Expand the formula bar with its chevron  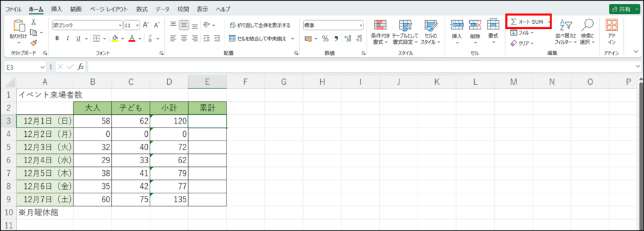point(638,67)
